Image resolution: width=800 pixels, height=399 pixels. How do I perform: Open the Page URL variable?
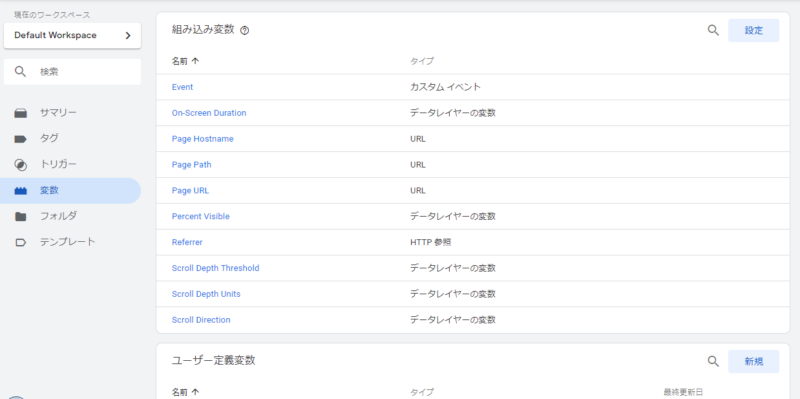(190, 191)
